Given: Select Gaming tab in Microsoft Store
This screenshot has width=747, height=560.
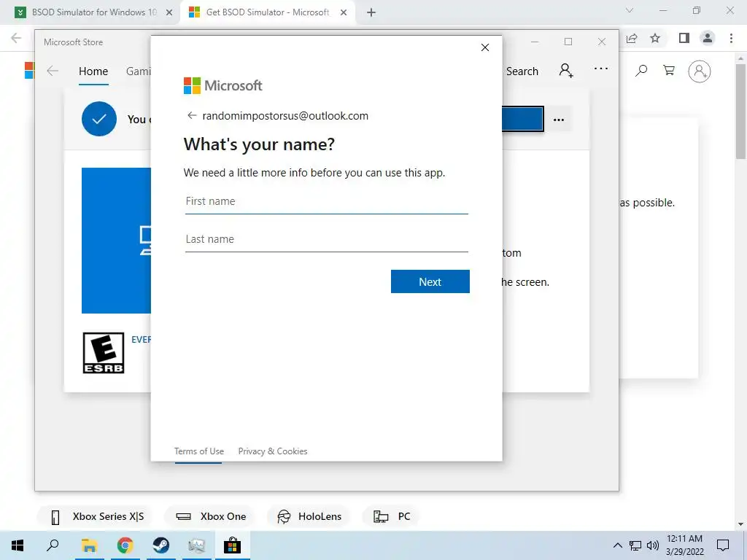Looking at the screenshot, I should click(x=138, y=71).
